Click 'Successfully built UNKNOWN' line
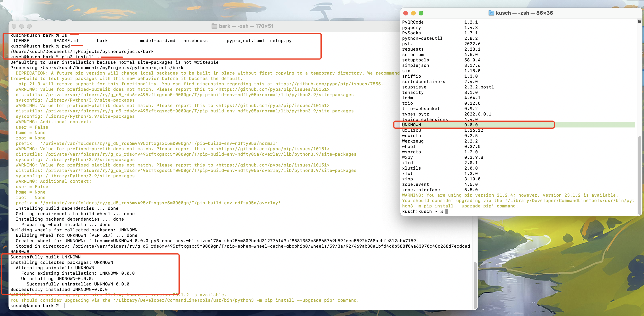This screenshot has width=644, height=316. click(46, 257)
